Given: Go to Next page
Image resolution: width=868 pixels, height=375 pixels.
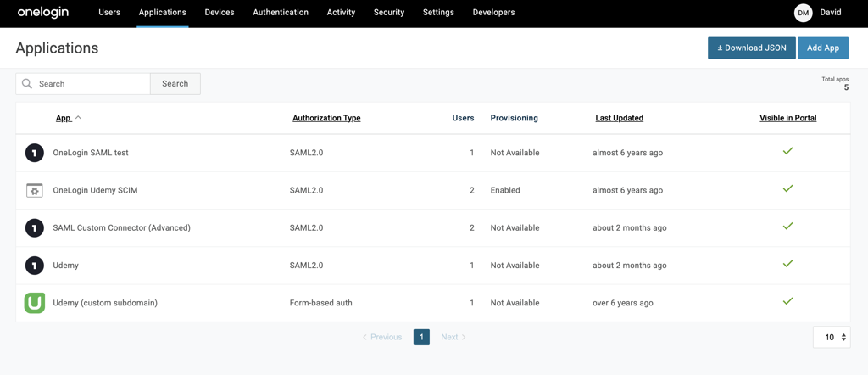Looking at the screenshot, I should click(x=453, y=337).
